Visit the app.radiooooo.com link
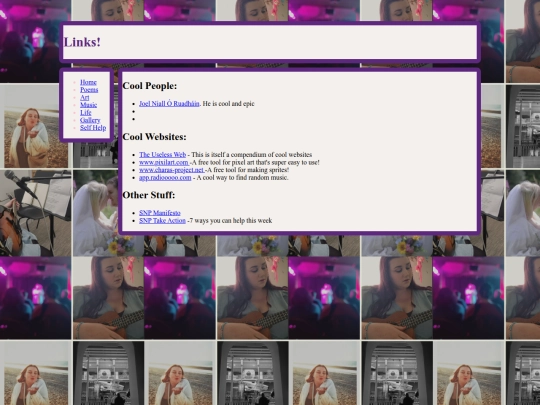The image size is (540, 405). click(165, 178)
